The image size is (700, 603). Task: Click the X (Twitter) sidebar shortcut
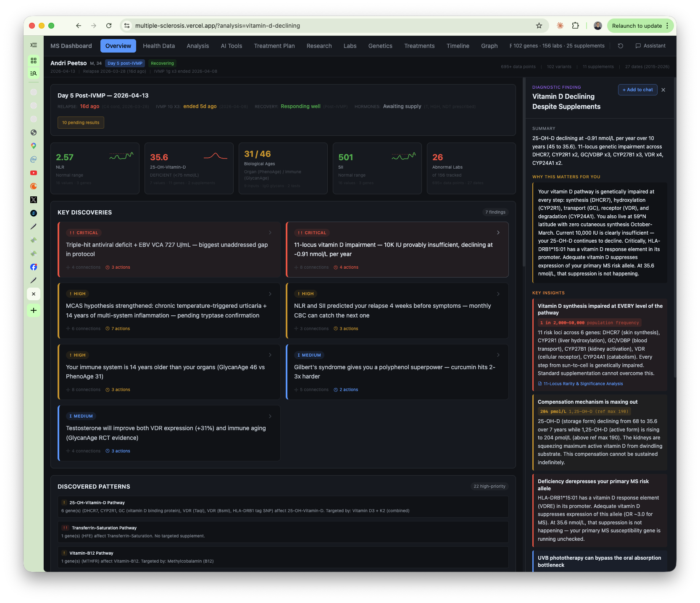coord(34,200)
